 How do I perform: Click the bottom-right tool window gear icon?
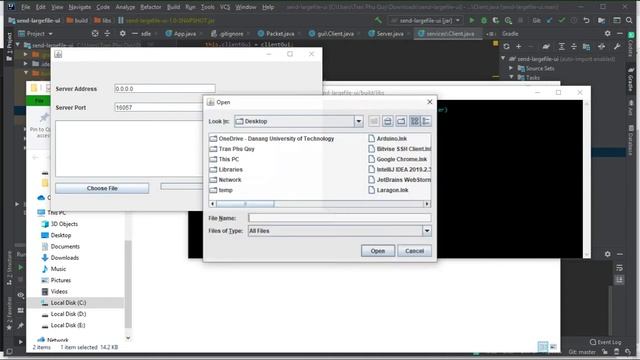[x=608, y=254]
